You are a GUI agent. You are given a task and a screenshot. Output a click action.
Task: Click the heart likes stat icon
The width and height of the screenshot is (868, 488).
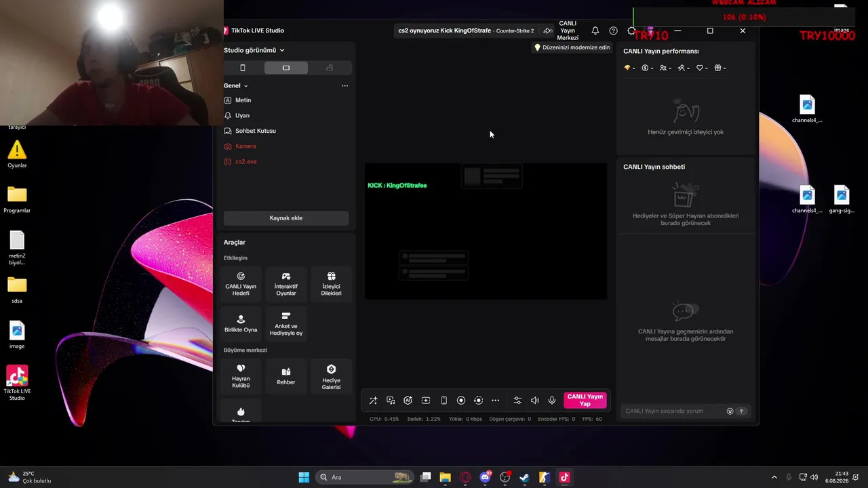coord(702,68)
